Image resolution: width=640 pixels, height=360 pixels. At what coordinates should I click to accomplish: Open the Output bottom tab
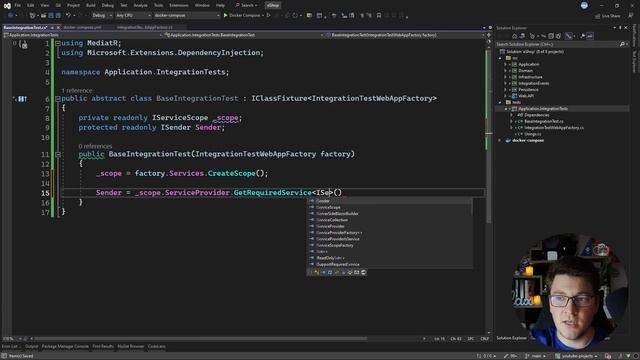point(31,347)
